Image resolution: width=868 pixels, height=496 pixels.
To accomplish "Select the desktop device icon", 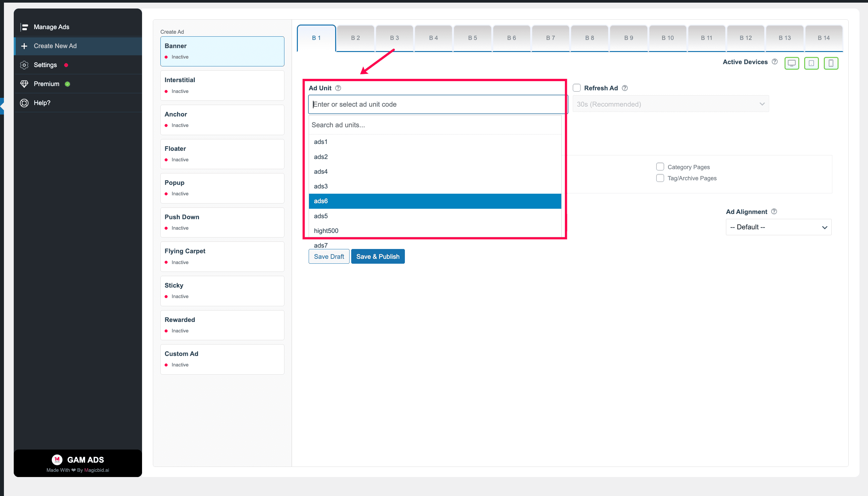I will pyautogui.click(x=791, y=63).
